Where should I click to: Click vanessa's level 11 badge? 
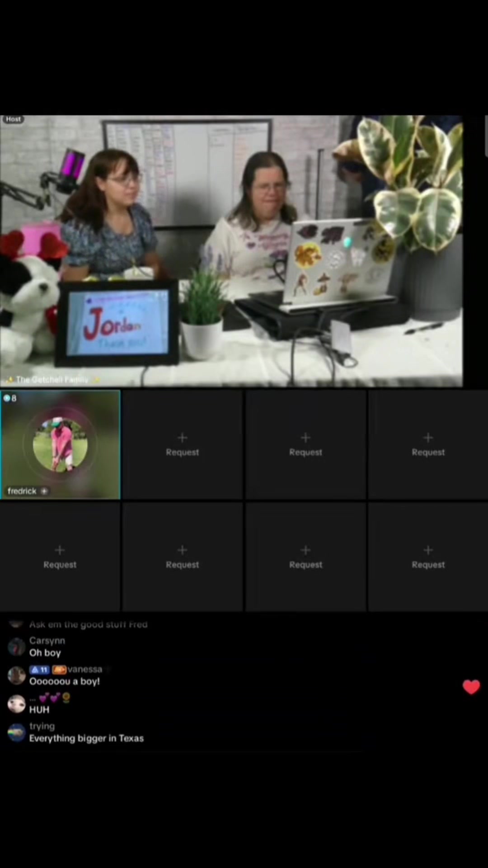(39, 670)
